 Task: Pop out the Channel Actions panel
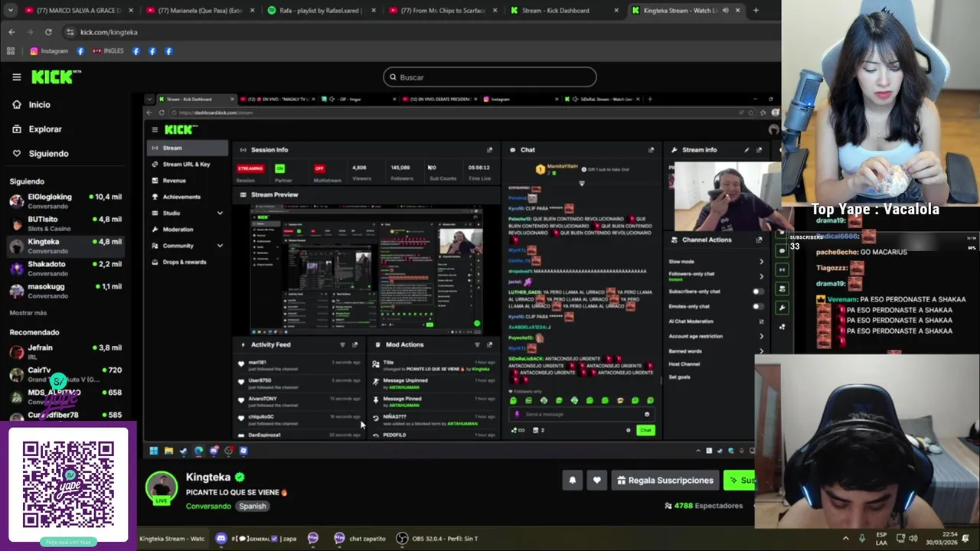click(759, 240)
